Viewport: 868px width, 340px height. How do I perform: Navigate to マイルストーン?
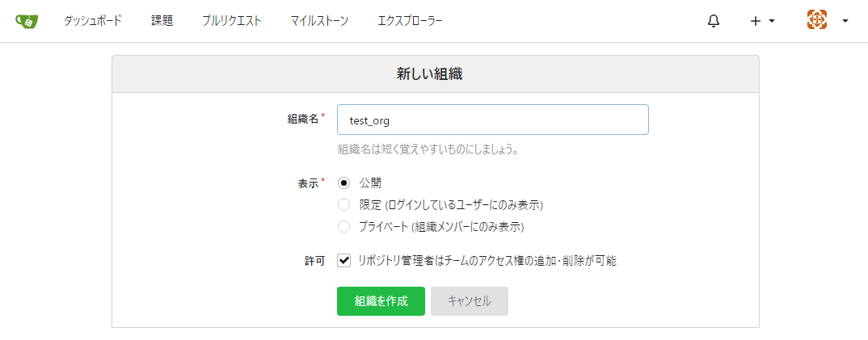319,21
